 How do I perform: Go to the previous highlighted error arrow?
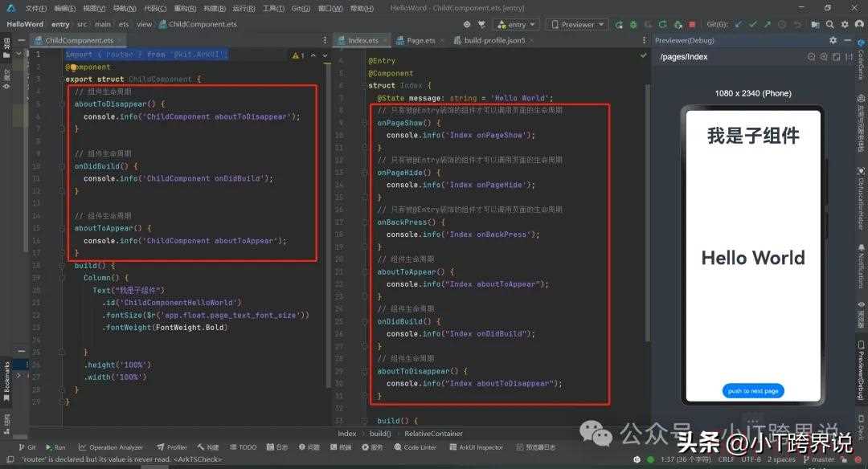tap(313, 55)
